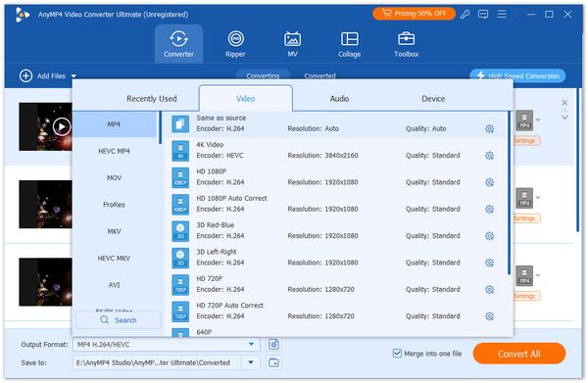This screenshot has width=588, height=383.
Task: Toggle Merge into one file checkbox
Action: [397, 354]
